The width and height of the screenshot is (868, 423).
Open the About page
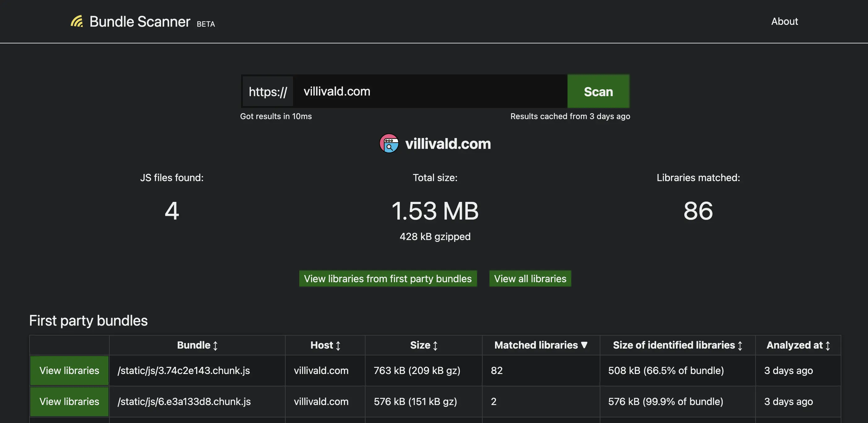click(x=784, y=21)
